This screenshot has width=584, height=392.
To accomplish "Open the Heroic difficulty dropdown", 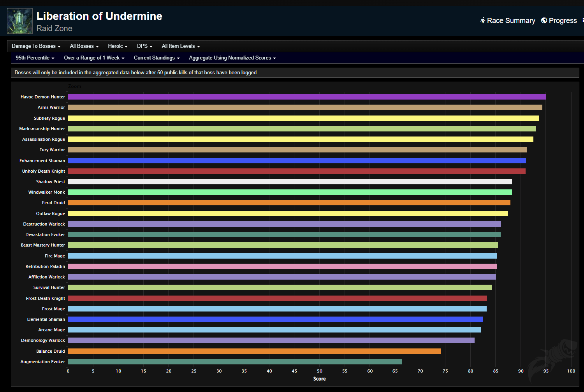I will click(118, 46).
